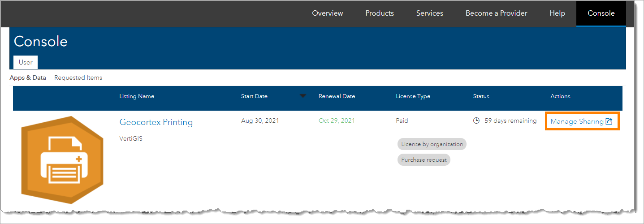Image resolution: width=644 pixels, height=224 pixels.
Task: Click the Manage Sharing link
Action: pos(577,121)
